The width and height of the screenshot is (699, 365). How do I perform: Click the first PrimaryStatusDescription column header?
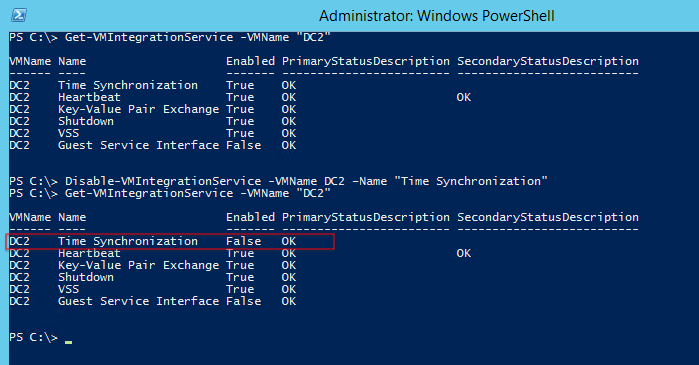pyautogui.click(x=366, y=62)
